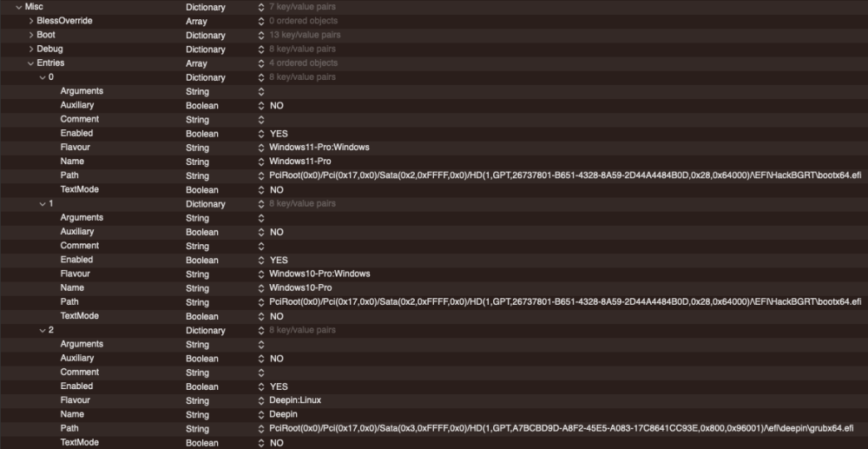
Task: Select the Deepin name value
Action: pos(284,414)
